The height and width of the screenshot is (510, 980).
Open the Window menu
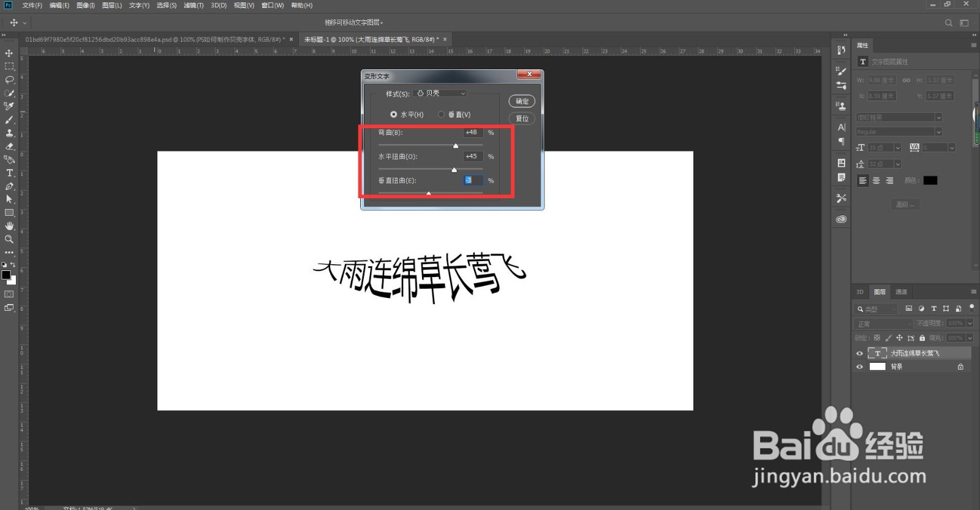tap(272, 6)
